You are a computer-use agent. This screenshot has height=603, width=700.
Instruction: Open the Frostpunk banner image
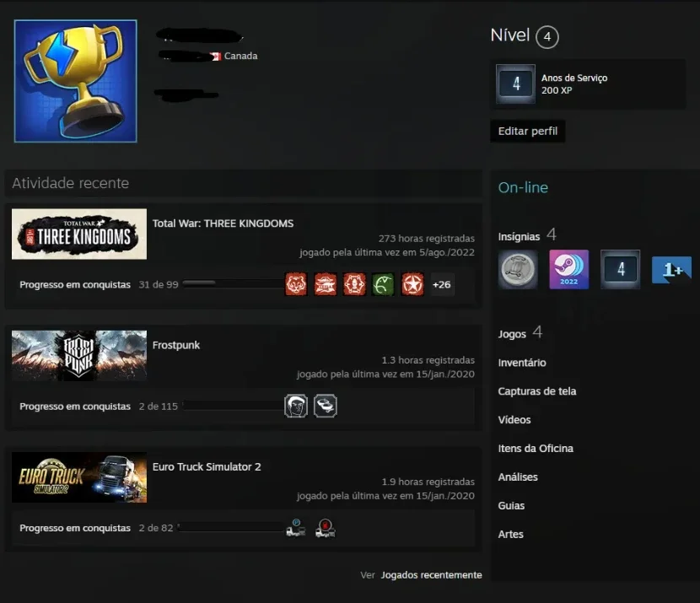click(x=79, y=356)
